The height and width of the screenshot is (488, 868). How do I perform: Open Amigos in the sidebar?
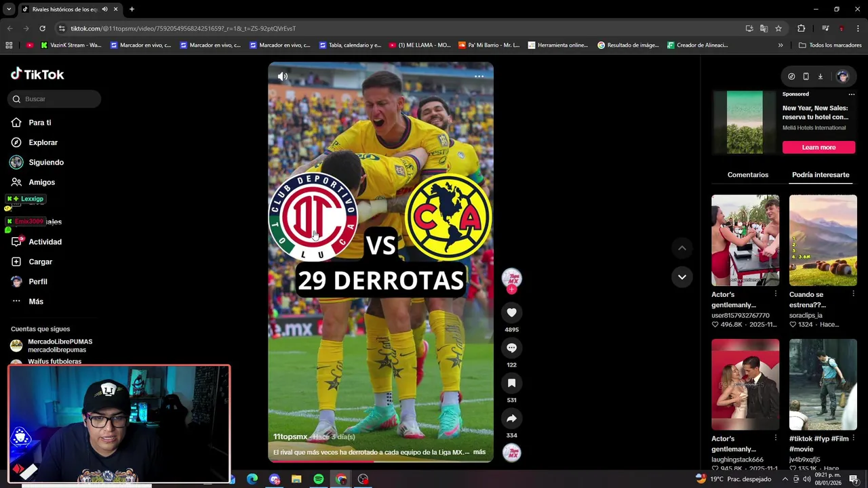pos(33,182)
